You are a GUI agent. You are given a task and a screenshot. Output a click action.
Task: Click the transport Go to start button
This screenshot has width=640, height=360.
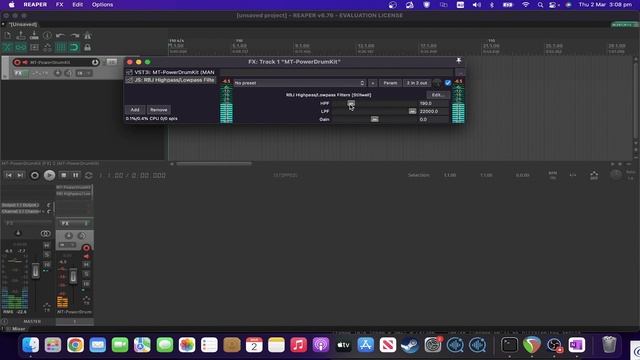pos(9,175)
